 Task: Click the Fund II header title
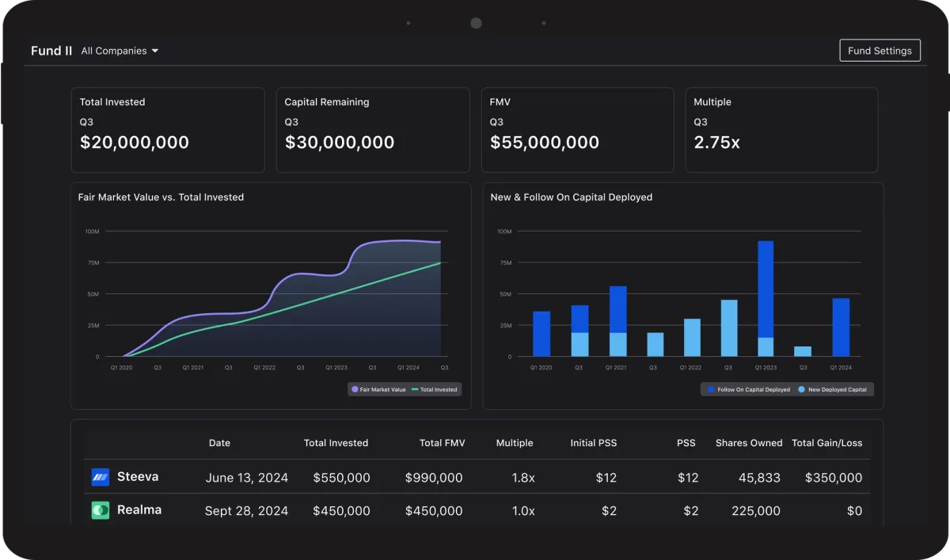tap(51, 50)
